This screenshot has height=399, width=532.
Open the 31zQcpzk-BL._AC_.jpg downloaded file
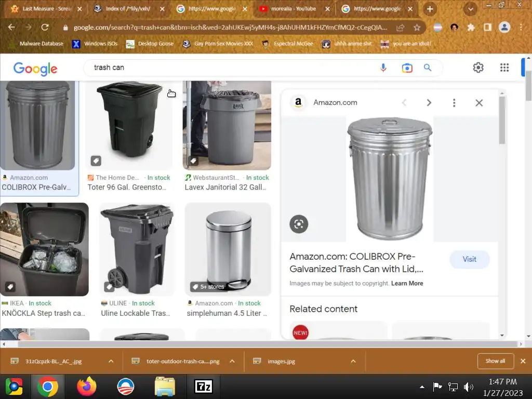point(54,362)
